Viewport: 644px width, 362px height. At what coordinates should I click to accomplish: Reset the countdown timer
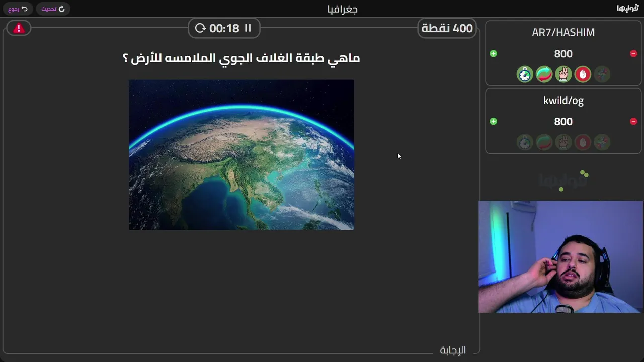200,28
